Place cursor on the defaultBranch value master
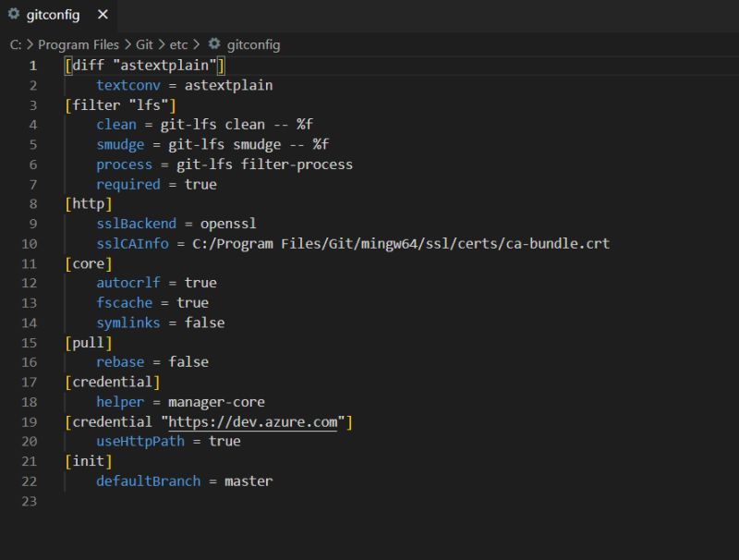This screenshot has width=739, height=560. (248, 481)
